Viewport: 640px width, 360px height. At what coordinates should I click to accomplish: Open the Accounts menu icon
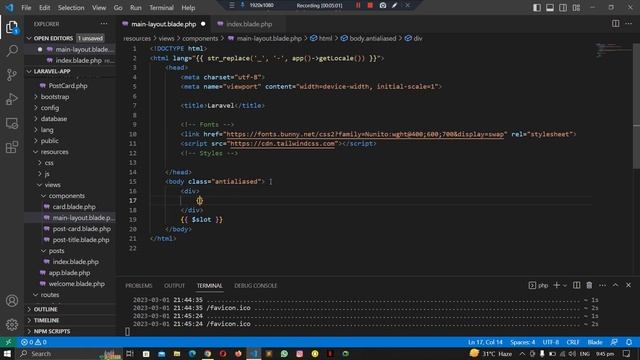coord(12,301)
